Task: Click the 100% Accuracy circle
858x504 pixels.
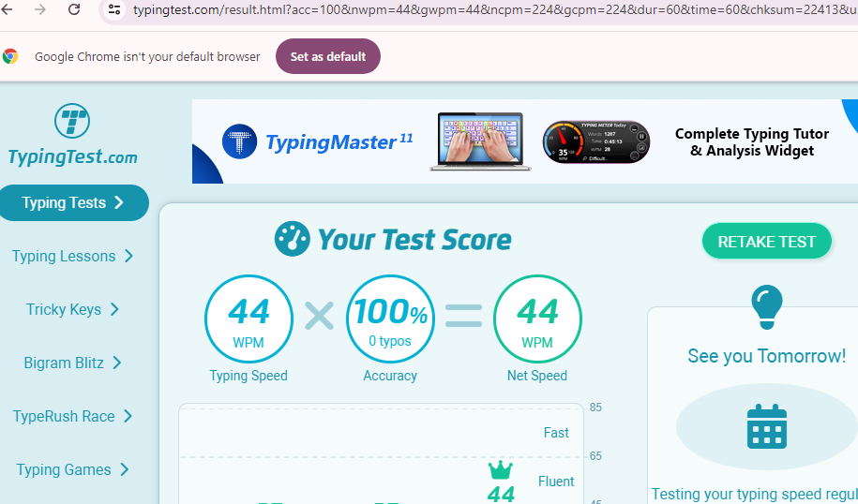Action: coord(390,319)
